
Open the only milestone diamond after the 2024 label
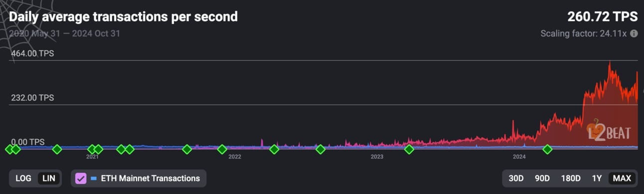click(547, 149)
